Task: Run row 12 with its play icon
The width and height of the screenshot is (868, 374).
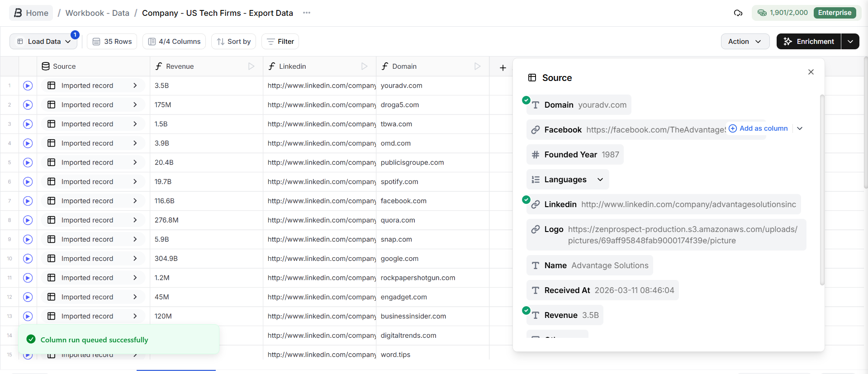Action: [x=28, y=297]
